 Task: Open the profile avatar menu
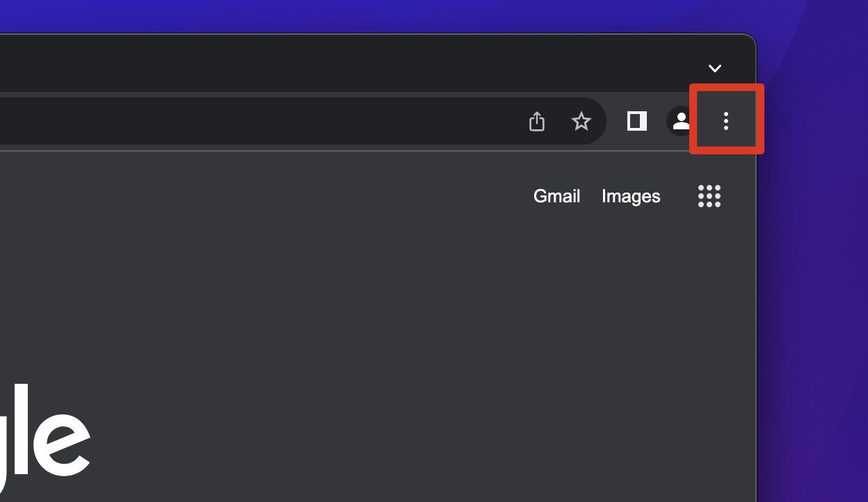point(680,121)
